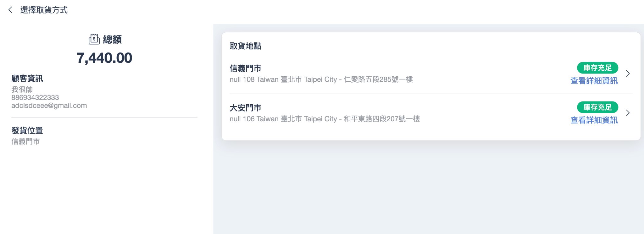
Task: Click the 仁愛路五段285號 address line
Action: point(321,79)
